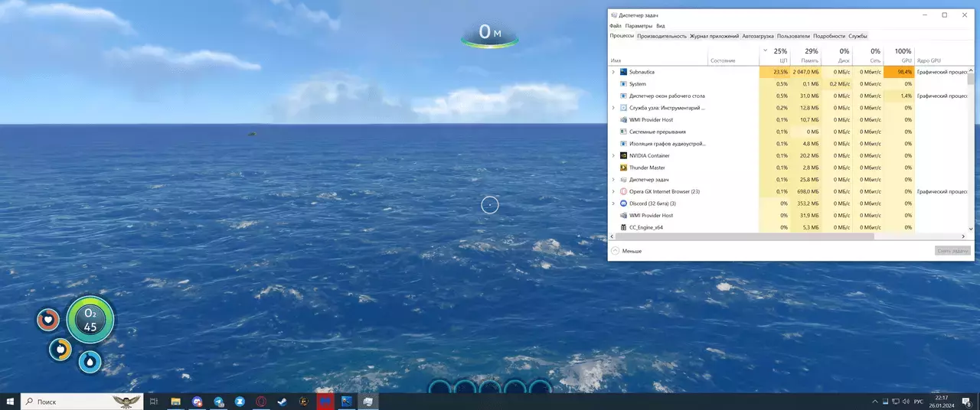The width and height of the screenshot is (980, 410).
Task: Expand the Discord (32 бита) process group
Action: click(x=613, y=203)
